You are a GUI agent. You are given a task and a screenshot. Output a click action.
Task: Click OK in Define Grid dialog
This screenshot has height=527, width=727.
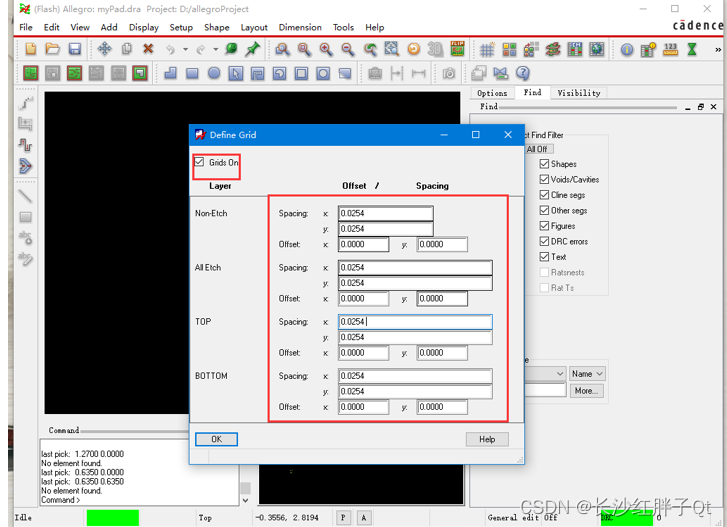[x=216, y=439]
